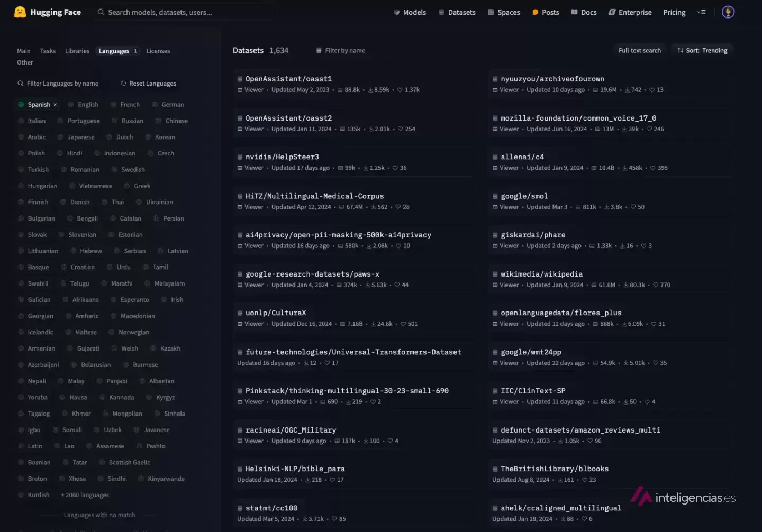Enable the Chinese language filter
Screen dimensions: 762x532
coord(171,121)
